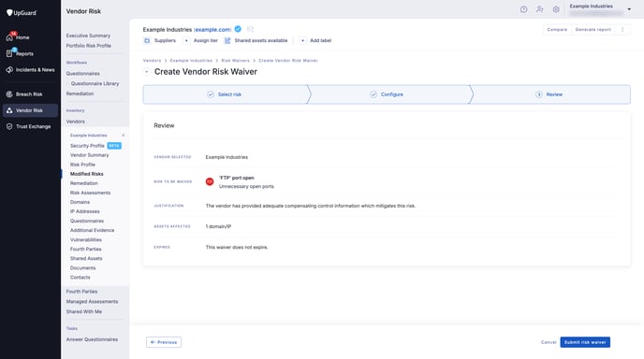Select Modified Risks

pos(87,174)
